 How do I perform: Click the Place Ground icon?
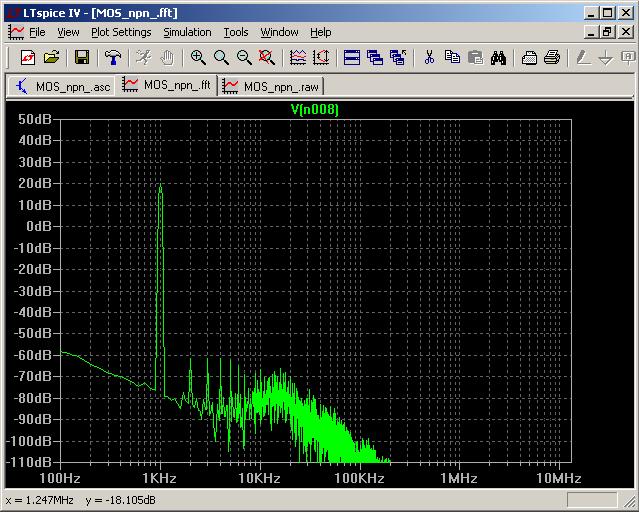[x=606, y=57]
